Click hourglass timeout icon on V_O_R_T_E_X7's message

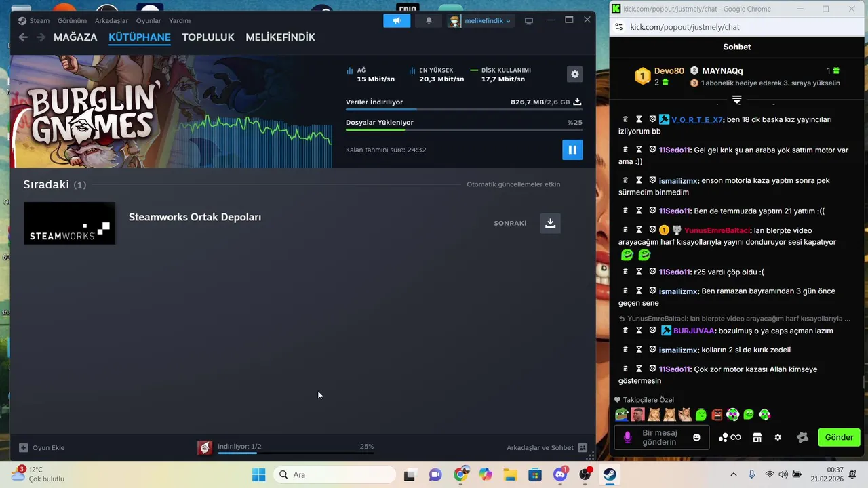pos(639,119)
